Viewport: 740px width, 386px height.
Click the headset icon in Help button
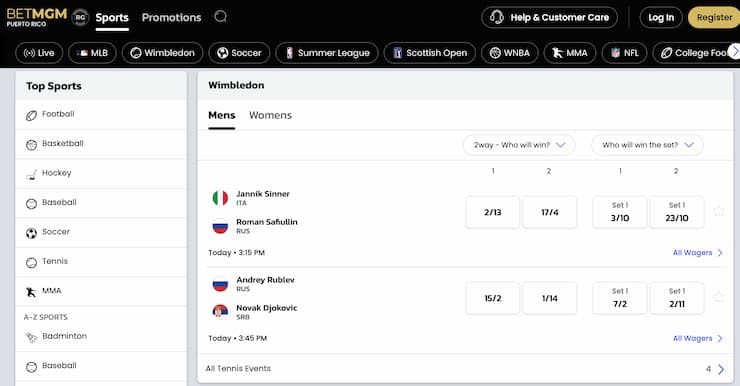[x=496, y=17]
